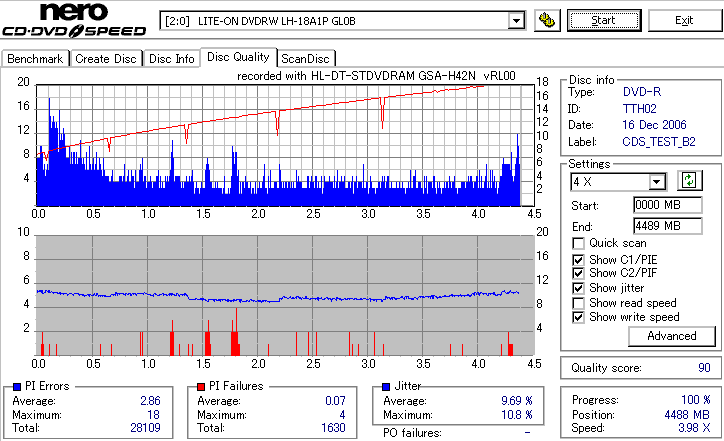
Task: Select the LITE-ON DVDRW drive combo box
Action: (x=343, y=21)
